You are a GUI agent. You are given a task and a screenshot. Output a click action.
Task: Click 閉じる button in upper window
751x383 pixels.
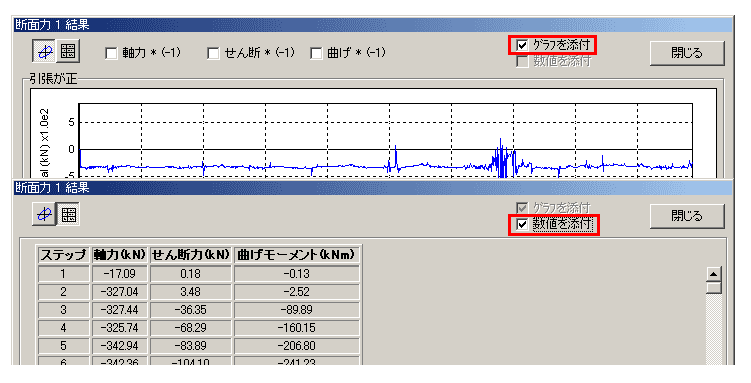point(687,53)
